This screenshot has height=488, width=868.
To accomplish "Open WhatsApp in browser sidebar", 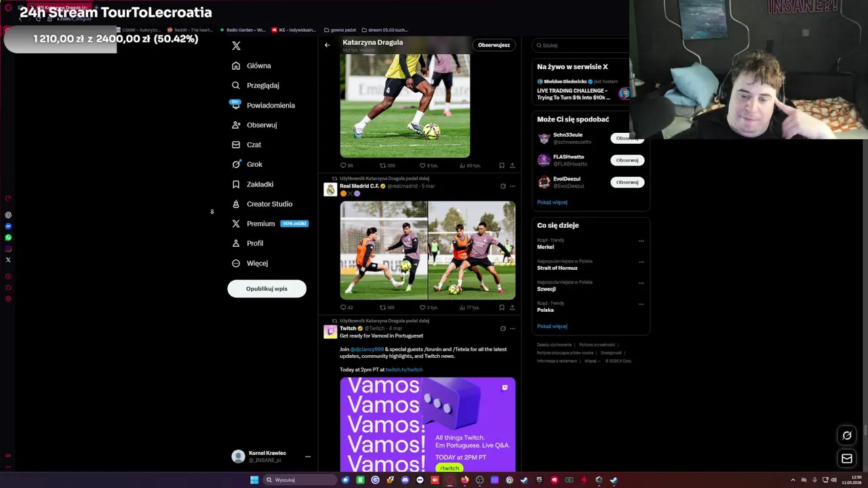I will click(8, 237).
